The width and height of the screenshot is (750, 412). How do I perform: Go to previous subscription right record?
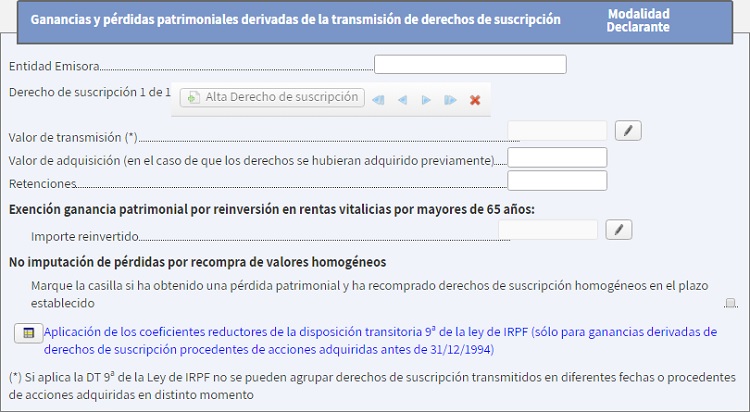click(x=402, y=100)
